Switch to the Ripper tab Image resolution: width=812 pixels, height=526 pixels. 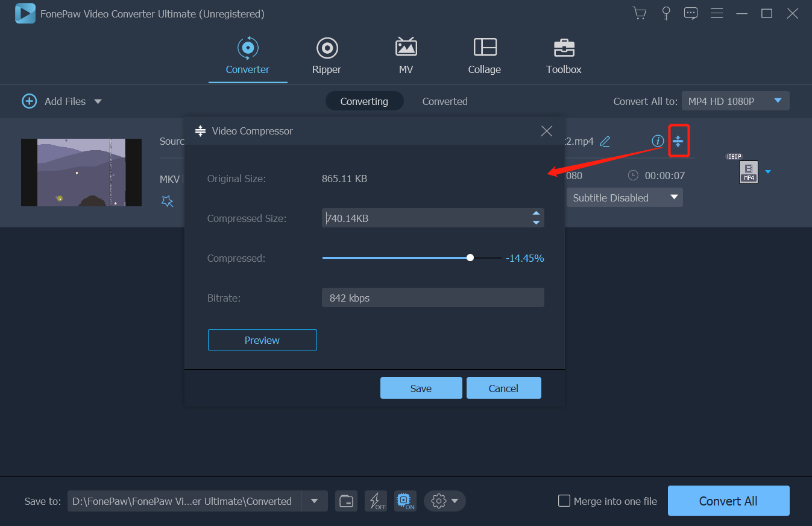pos(327,56)
